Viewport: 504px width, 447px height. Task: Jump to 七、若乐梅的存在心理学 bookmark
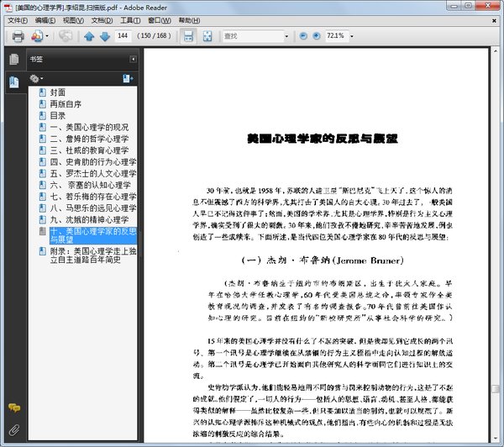pos(93,197)
